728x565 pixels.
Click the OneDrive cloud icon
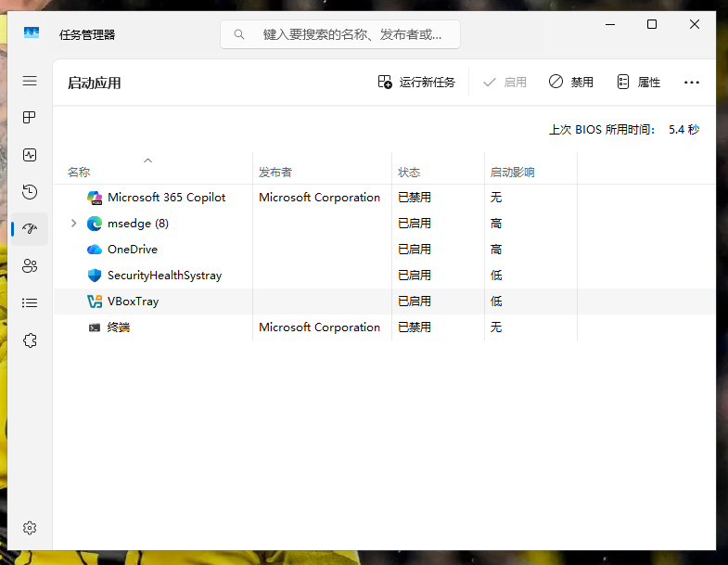point(95,250)
